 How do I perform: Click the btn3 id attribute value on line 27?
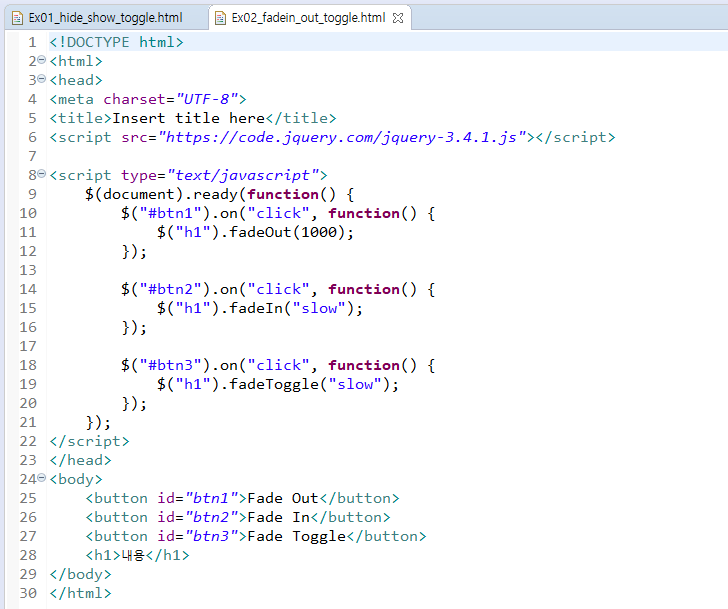point(212,537)
